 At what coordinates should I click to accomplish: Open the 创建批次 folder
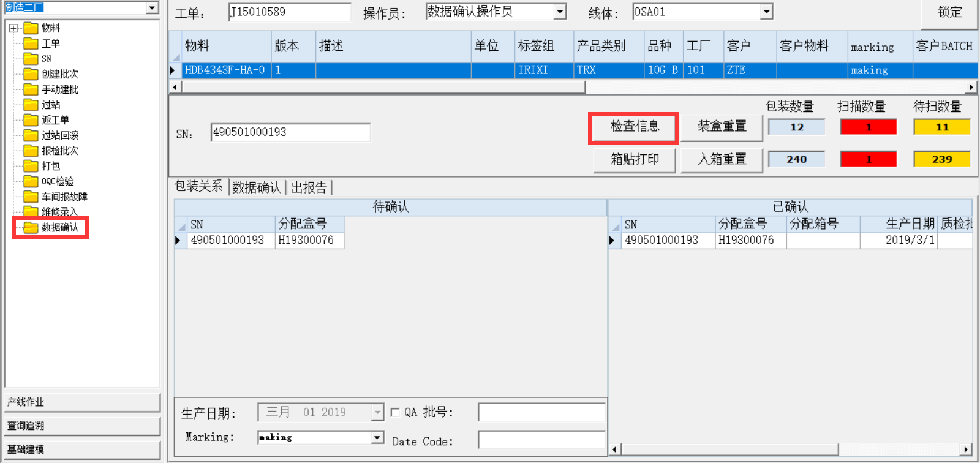(59, 74)
